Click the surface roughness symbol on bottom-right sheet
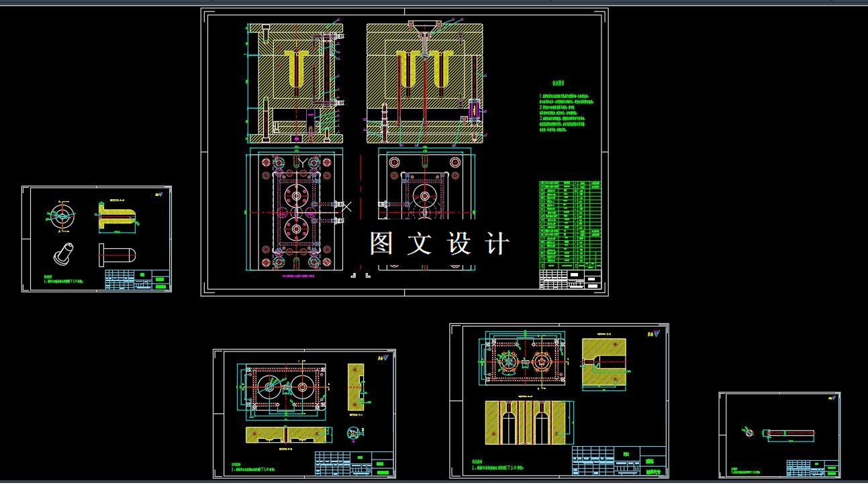Image resolution: width=868 pixels, height=485 pixels. [654, 333]
